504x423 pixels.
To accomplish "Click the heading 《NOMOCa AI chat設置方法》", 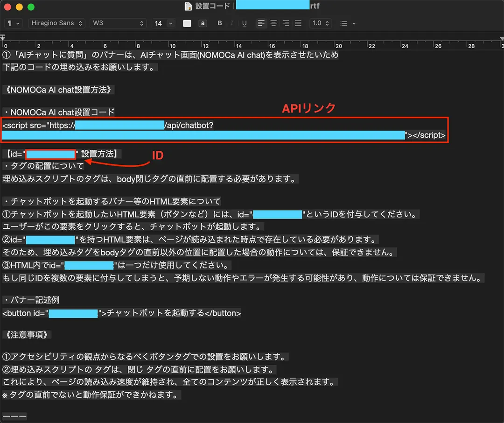I will coord(58,90).
